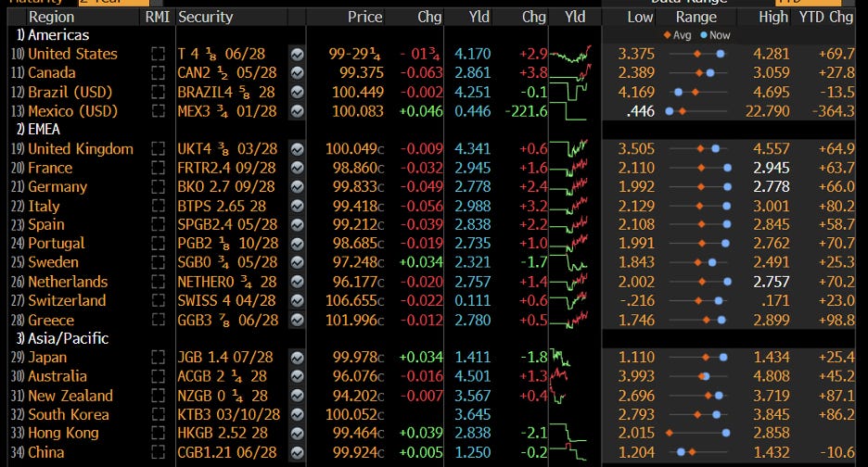The image size is (868, 467).
Task: Expand the Asia/Pacific region group
Action: click(x=62, y=338)
